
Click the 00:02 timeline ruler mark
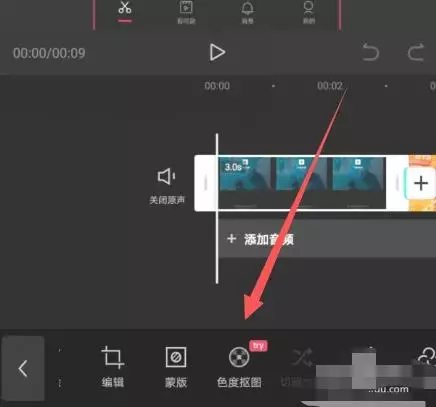(330, 86)
